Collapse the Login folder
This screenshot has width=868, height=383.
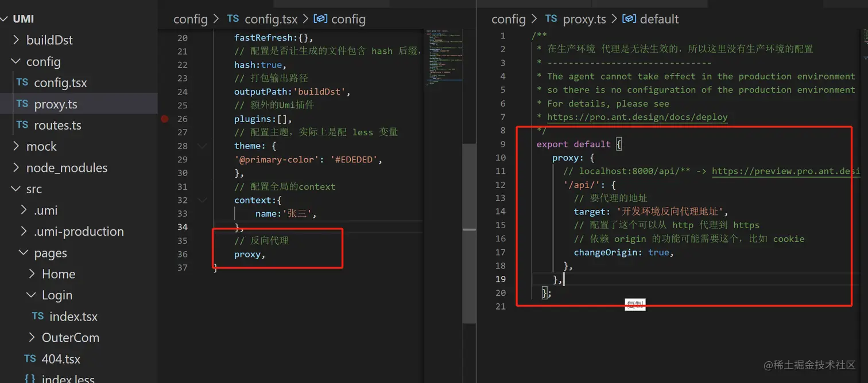tap(32, 295)
